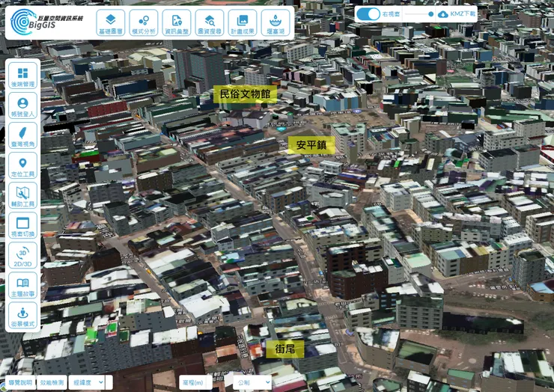
Task: Open the 帳號登入 account login
Action: coord(23,105)
